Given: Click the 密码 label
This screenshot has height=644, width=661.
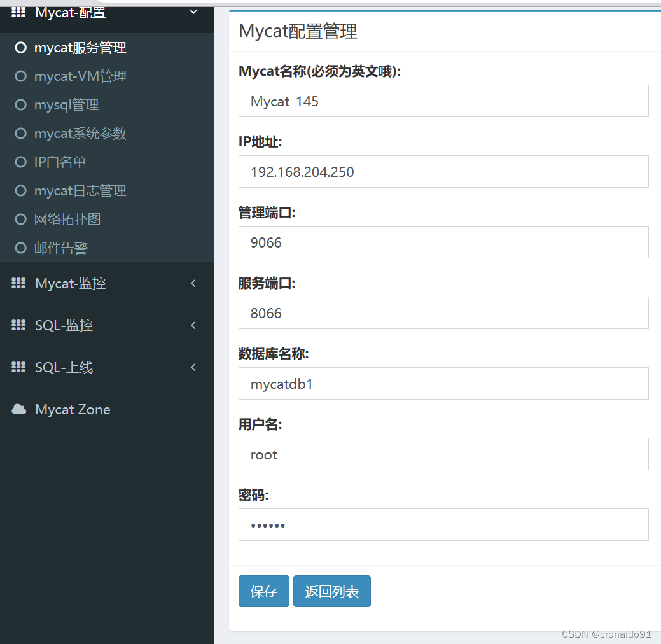Looking at the screenshot, I should click(x=253, y=495).
